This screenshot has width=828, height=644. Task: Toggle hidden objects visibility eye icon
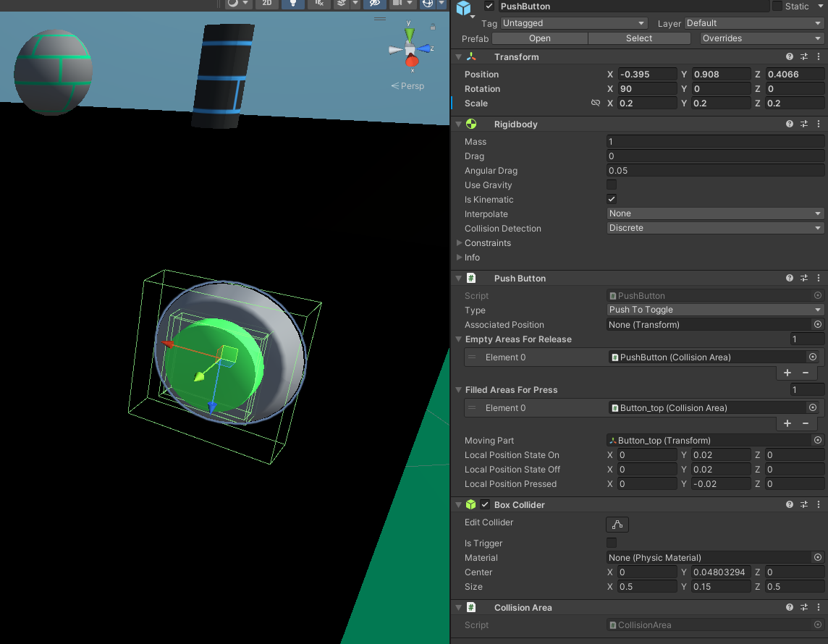(x=374, y=4)
